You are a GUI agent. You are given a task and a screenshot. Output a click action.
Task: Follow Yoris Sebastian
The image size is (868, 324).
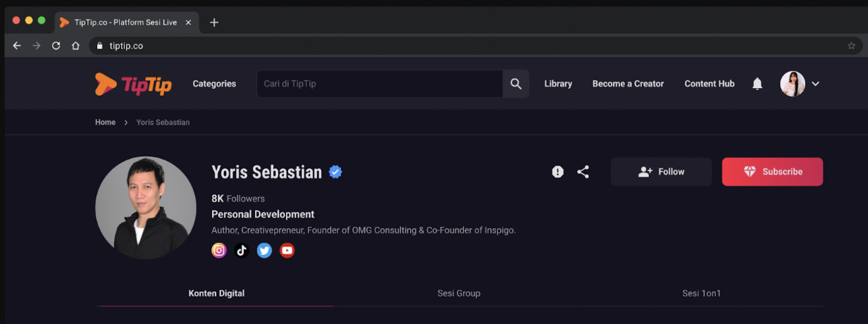tap(661, 172)
